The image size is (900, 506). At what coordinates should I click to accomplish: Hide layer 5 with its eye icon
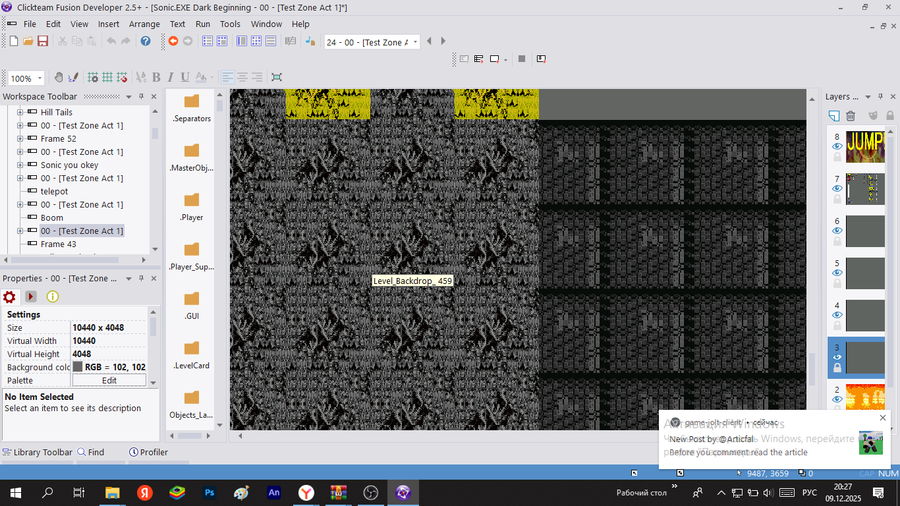pos(837,273)
